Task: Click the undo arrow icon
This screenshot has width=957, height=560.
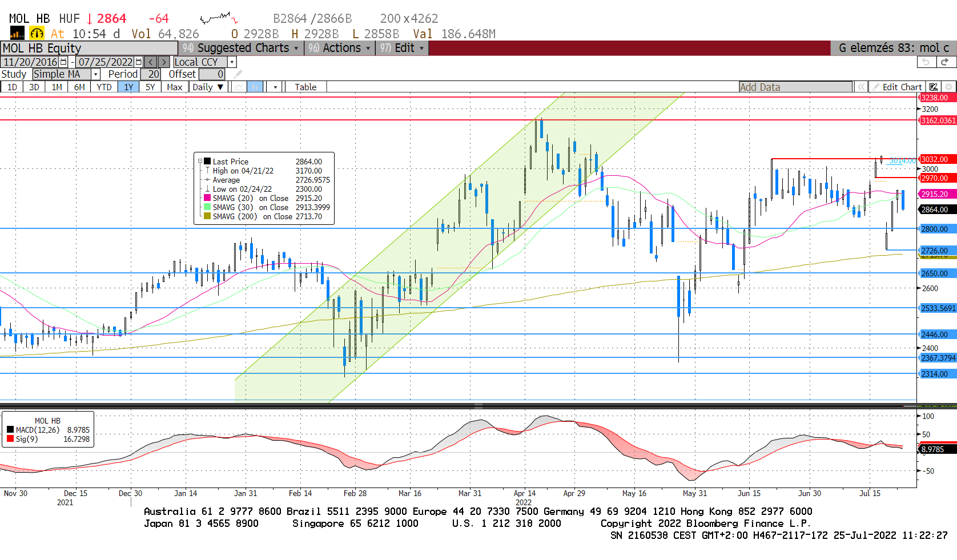Action: point(926,62)
